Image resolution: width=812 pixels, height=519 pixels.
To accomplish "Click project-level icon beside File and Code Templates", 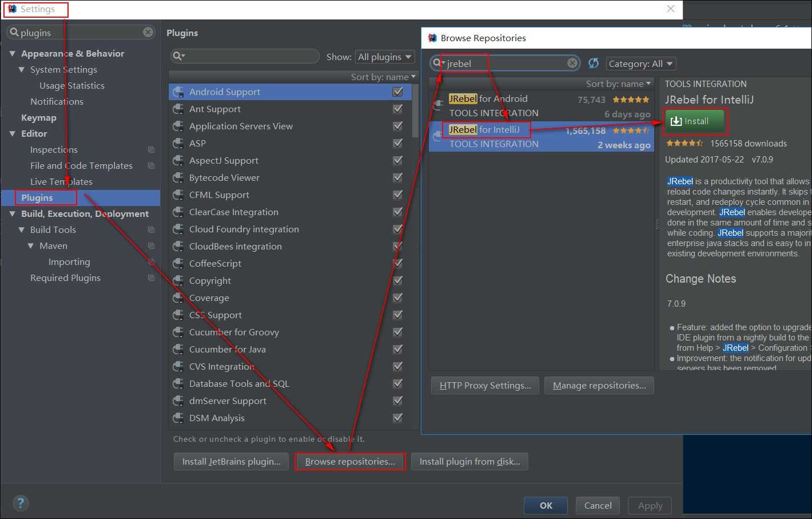I will [151, 166].
